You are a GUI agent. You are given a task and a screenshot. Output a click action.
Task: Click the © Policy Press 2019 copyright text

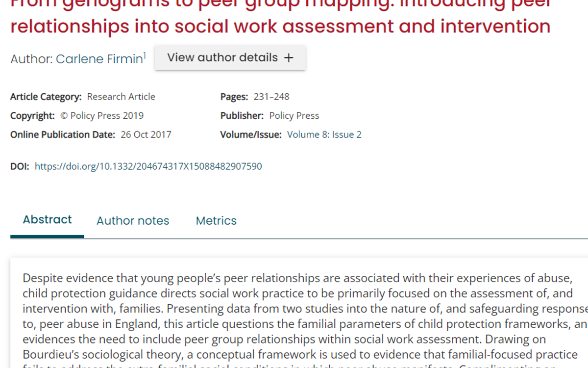click(102, 116)
